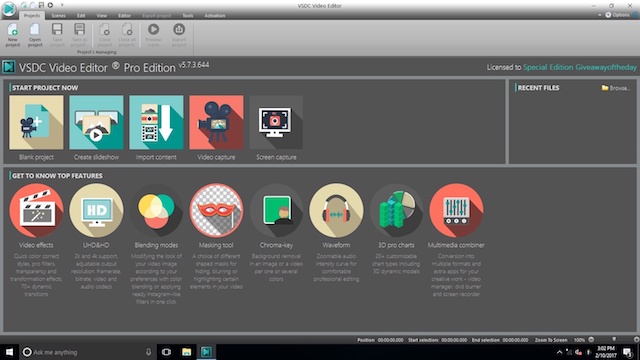Click the Close project ribbon icon

click(x=104, y=29)
